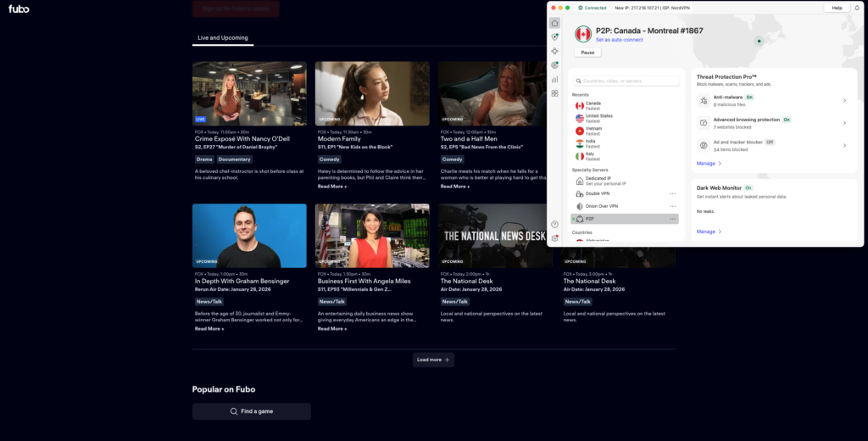Click the Anti-malware bug icon

704,100
